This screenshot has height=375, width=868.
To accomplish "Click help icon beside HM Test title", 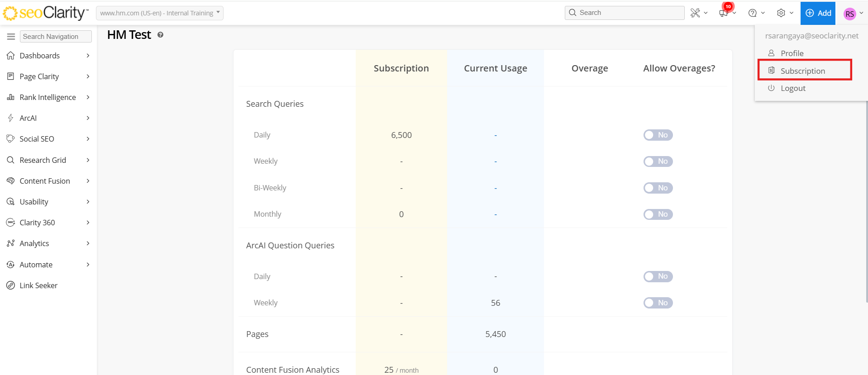I will (160, 35).
